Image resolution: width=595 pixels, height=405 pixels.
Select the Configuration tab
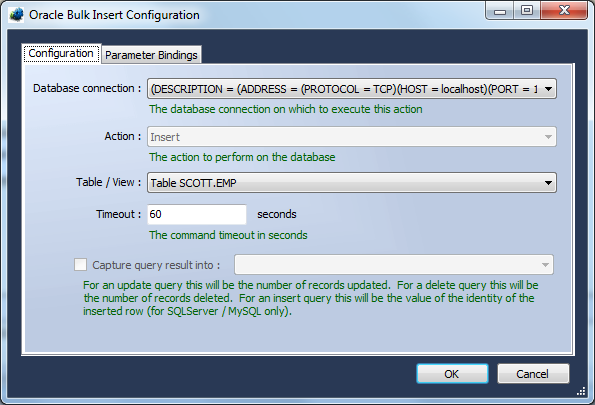point(61,54)
